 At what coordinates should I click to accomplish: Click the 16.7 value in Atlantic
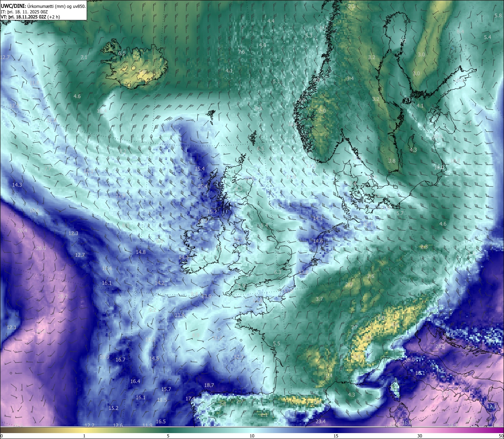pyautogui.click(x=120, y=359)
